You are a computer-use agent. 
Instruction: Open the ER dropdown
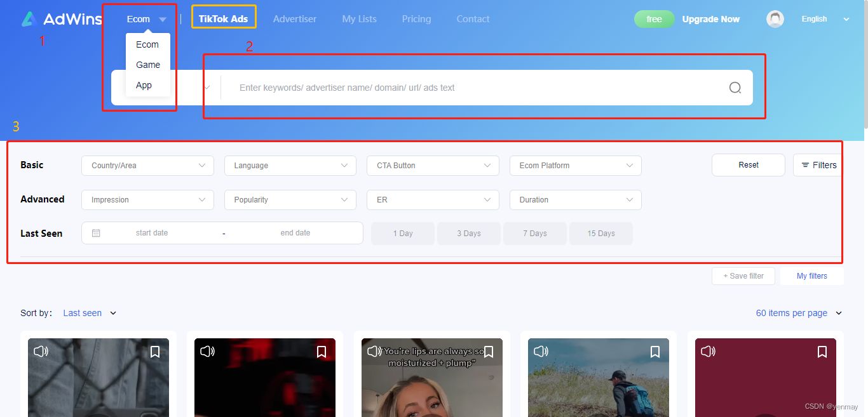(433, 200)
